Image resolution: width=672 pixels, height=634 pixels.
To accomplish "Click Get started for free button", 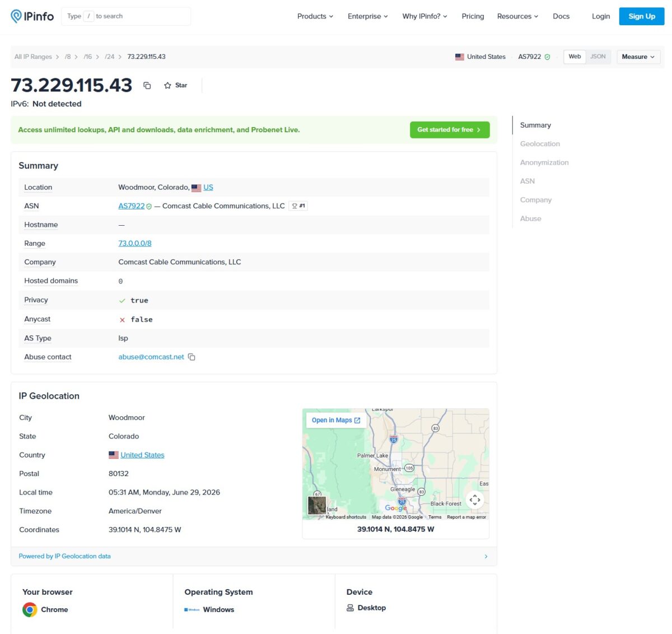I will 450,130.
